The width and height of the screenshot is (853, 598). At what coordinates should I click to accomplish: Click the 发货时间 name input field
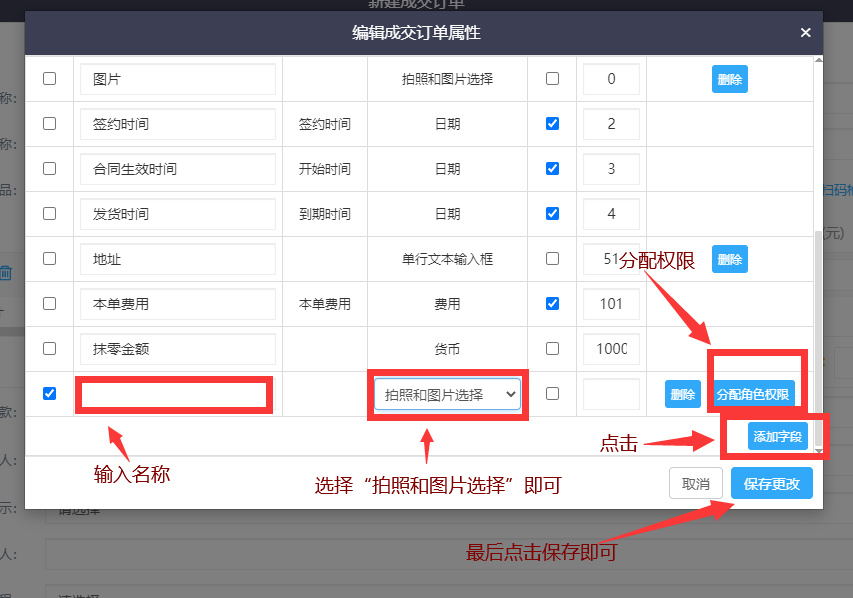click(177, 214)
